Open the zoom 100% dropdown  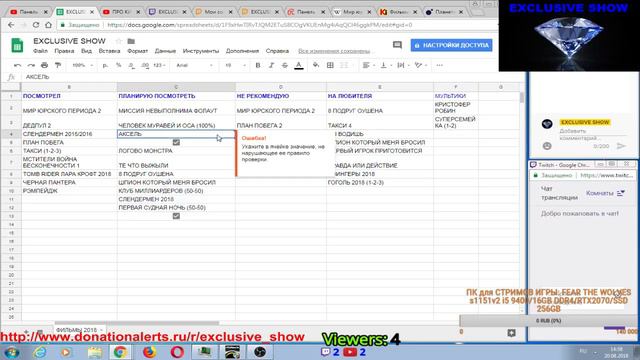(x=82, y=65)
